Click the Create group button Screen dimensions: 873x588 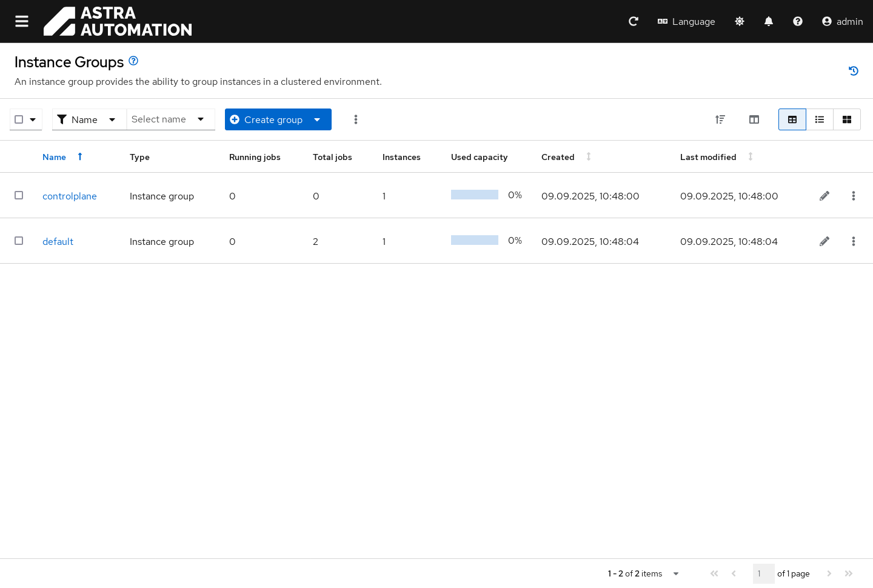click(267, 119)
